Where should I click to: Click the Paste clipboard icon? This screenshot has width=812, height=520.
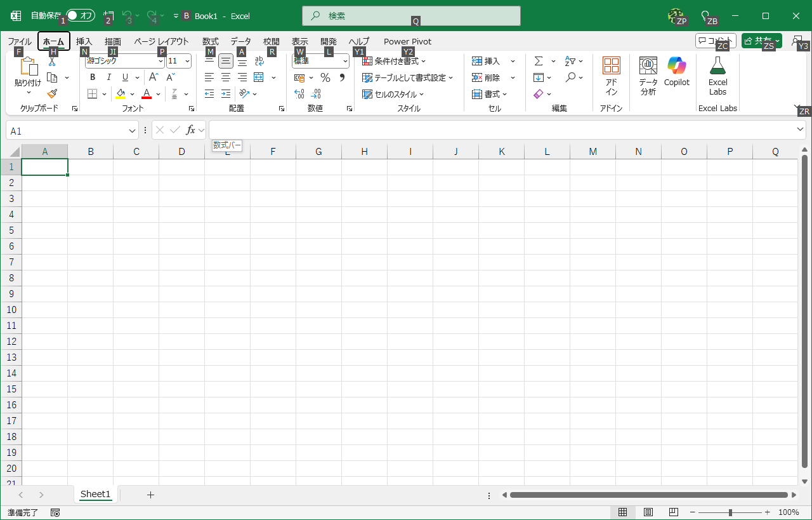pyautogui.click(x=28, y=67)
